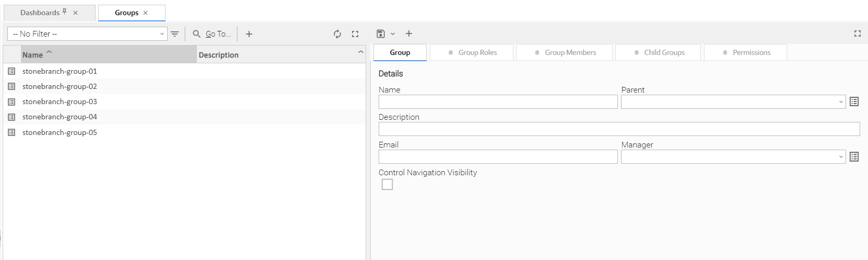Toggle Control Navigation Visibility checkbox
This screenshot has width=868, height=260.
coord(387,184)
